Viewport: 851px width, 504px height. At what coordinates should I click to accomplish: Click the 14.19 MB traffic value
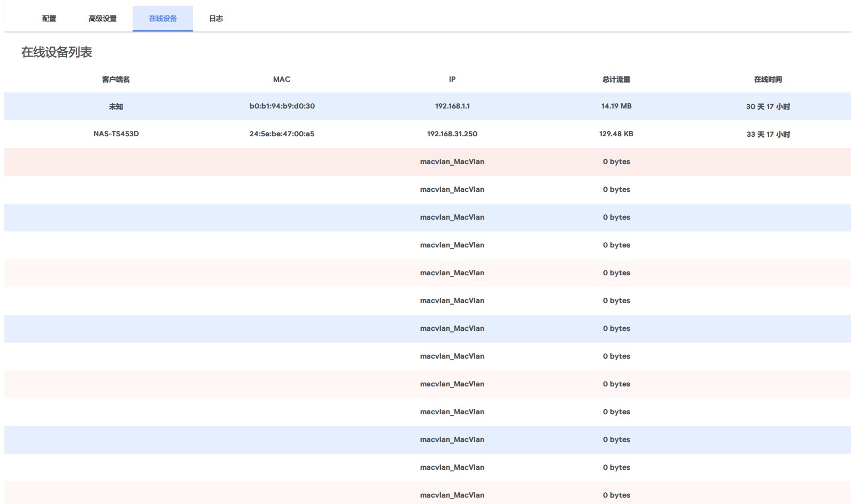click(616, 106)
